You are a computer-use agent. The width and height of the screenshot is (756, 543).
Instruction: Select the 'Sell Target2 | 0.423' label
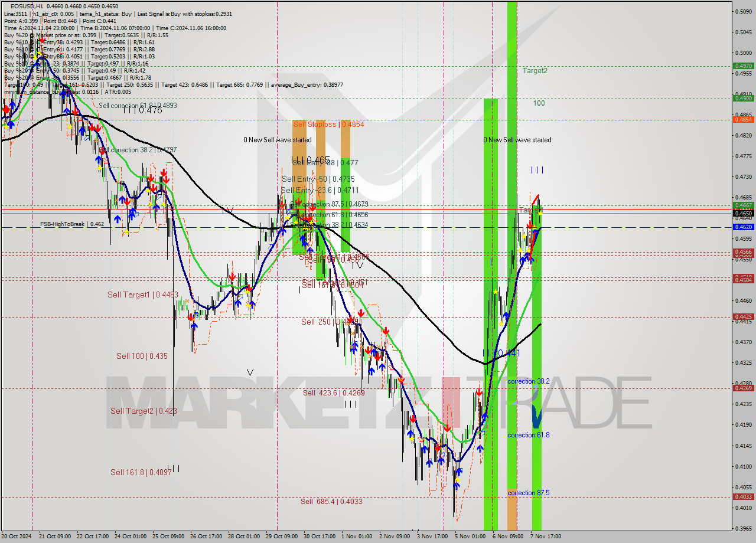[x=144, y=411]
